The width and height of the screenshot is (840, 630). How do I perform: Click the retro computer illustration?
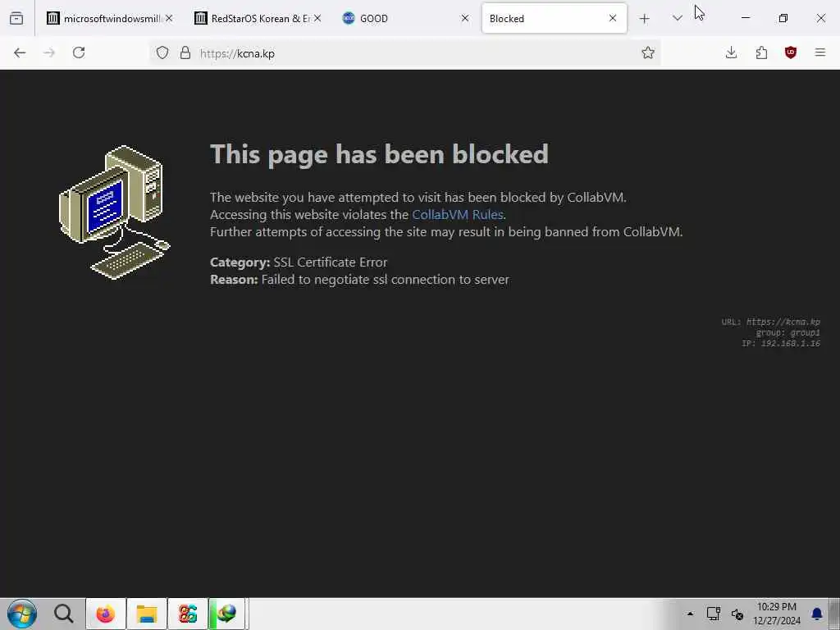tap(114, 212)
